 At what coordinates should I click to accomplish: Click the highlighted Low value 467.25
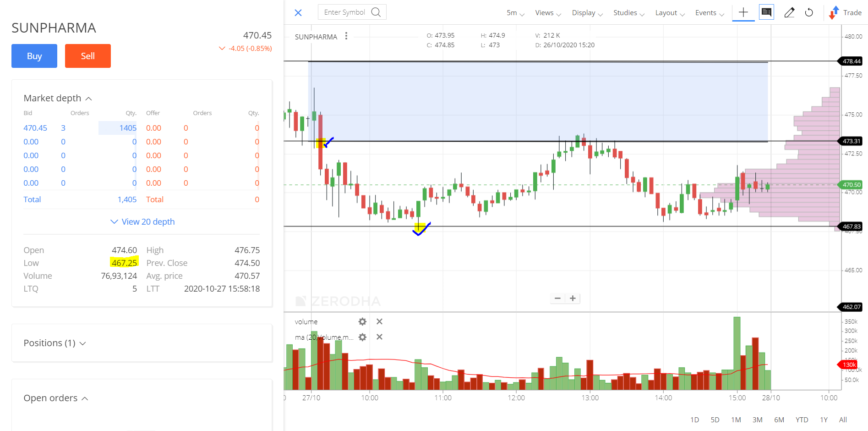[124, 263]
